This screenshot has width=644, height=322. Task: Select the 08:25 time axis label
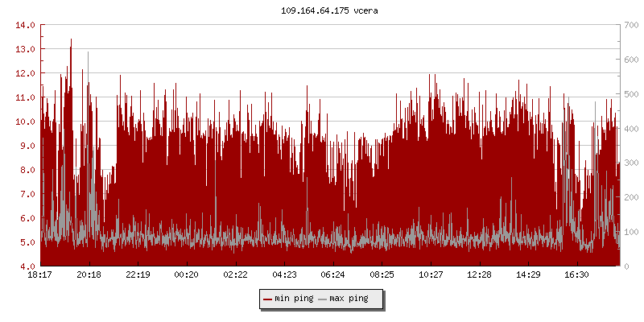tap(382, 275)
